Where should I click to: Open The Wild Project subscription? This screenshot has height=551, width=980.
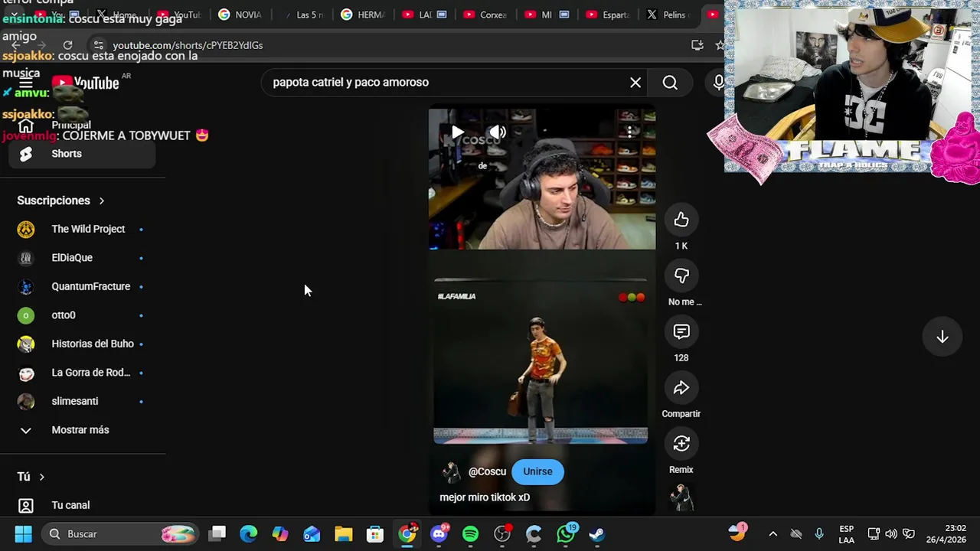coord(82,229)
